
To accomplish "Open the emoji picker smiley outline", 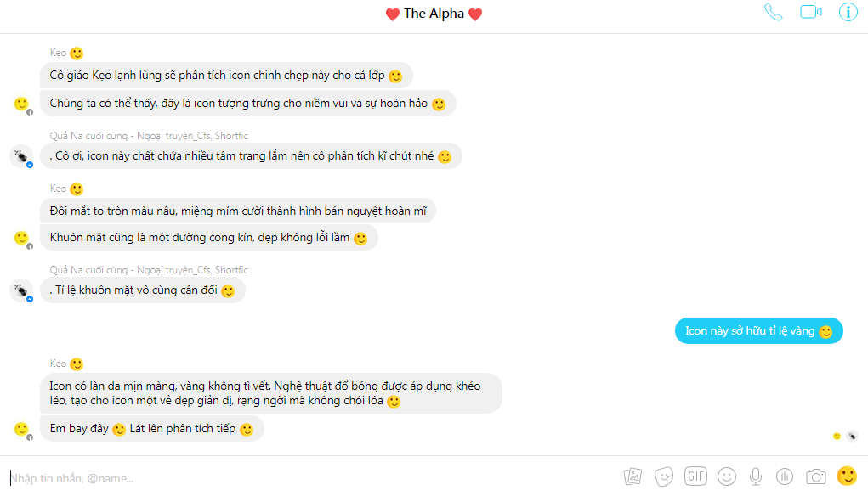I will click(727, 476).
